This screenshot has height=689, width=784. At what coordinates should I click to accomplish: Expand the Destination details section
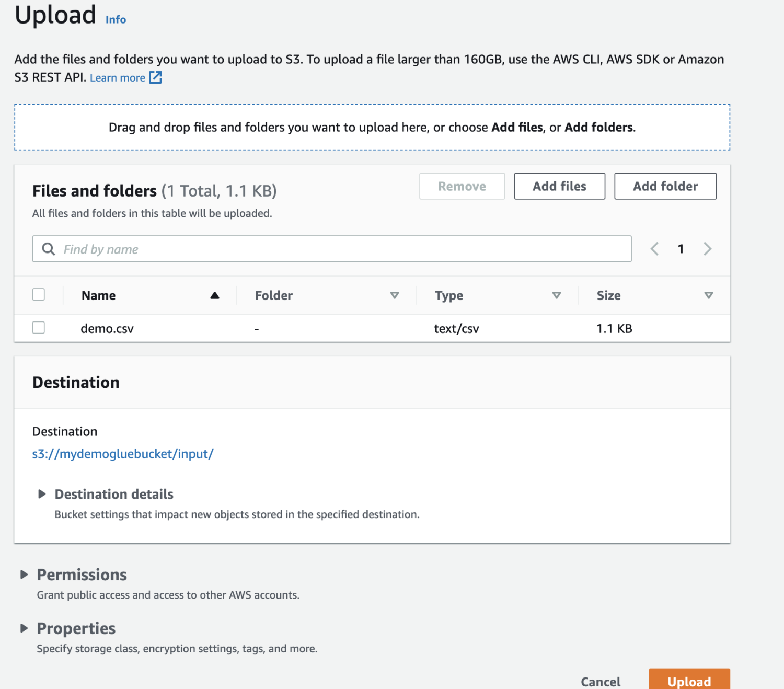tap(42, 494)
